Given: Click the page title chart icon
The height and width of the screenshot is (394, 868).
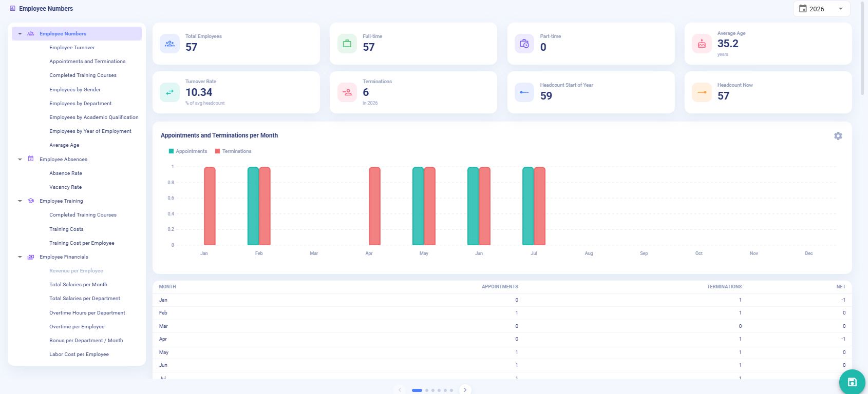Looking at the screenshot, I should point(13,8).
